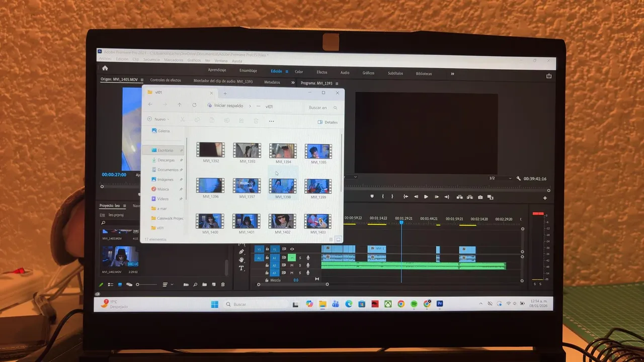Click the trash Clear icon in Project panel

[x=223, y=285]
